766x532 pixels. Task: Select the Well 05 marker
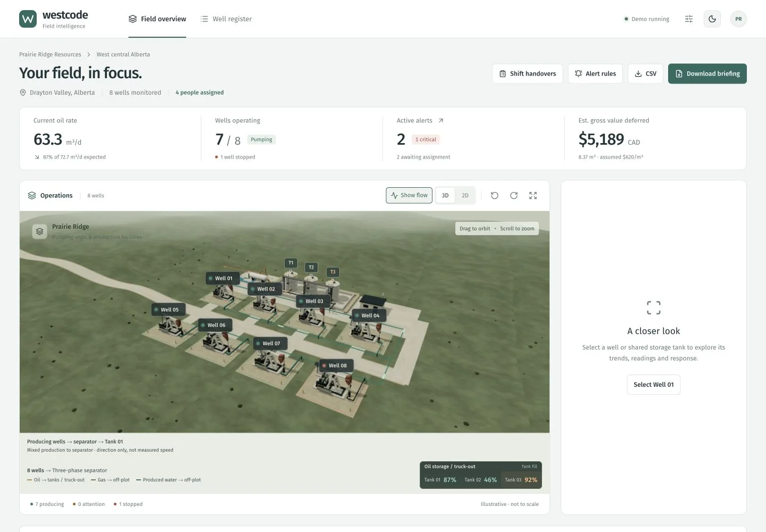coord(169,310)
